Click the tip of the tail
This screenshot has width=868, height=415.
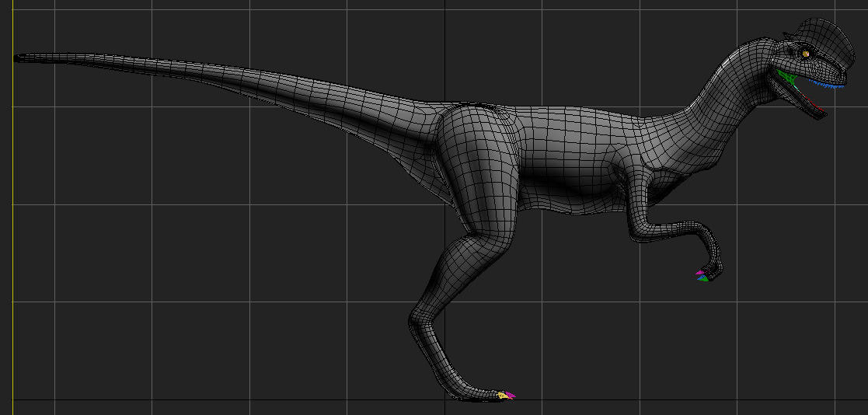coord(19,57)
